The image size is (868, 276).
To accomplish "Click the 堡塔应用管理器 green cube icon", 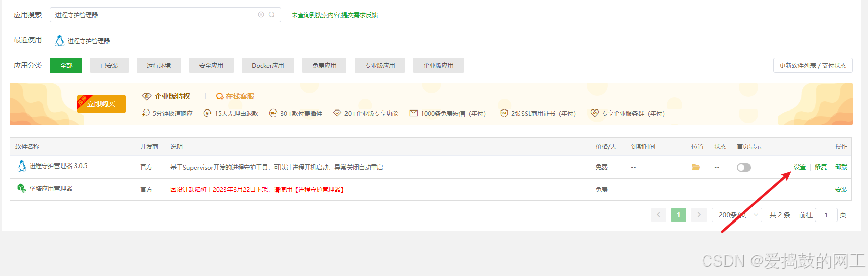I will (x=21, y=188).
